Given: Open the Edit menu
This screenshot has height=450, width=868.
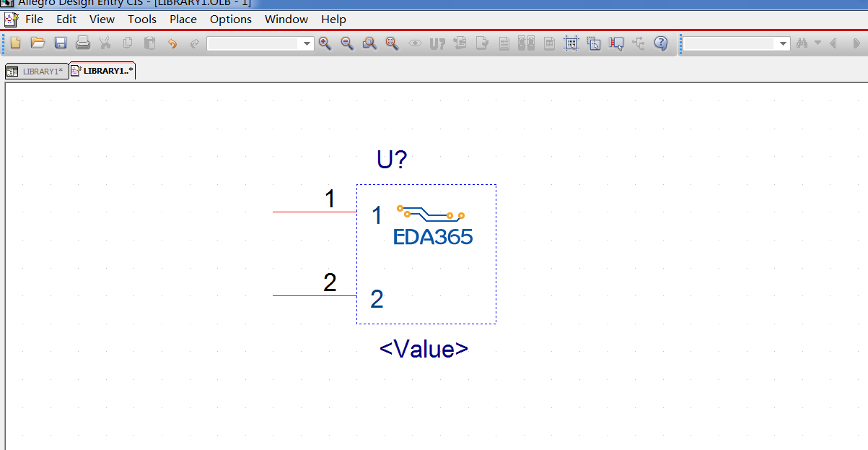Looking at the screenshot, I should click(66, 20).
